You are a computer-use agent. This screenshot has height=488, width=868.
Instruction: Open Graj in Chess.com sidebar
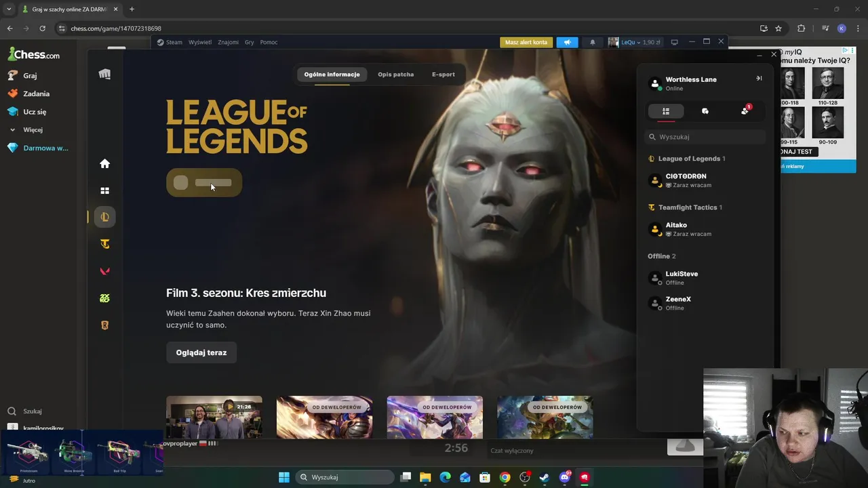[22, 76]
